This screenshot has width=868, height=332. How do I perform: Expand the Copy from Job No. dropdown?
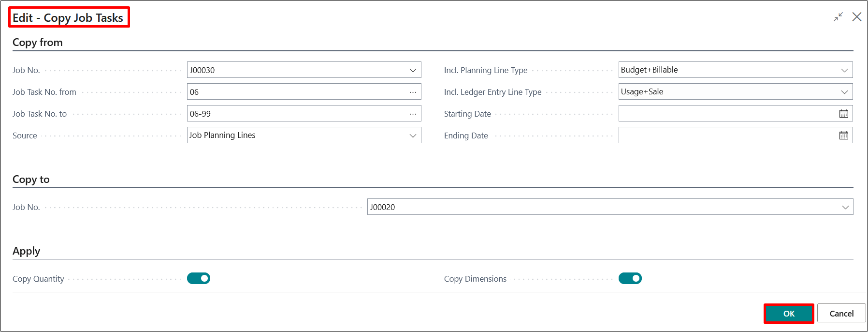pos(413,70)
